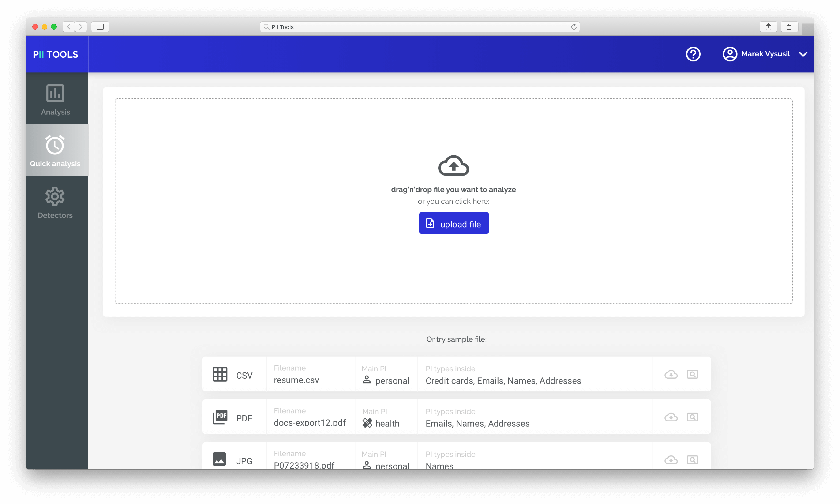Image resolution: width=840 pixels, height=504 pixels.
Task: Click the 'Or try sample file:' text
Action: coord(456,339)
